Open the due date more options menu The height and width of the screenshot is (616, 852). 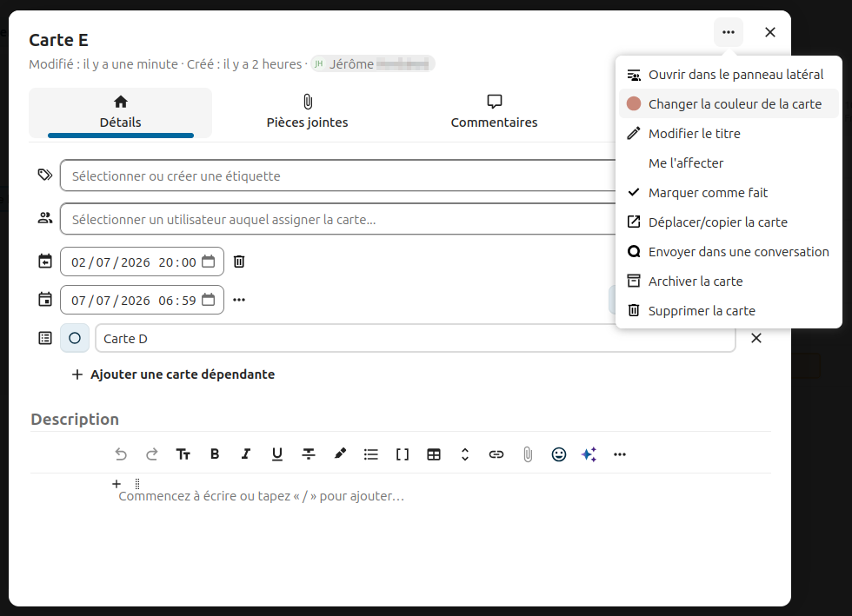pyautogui.click(x=239, y=300)
